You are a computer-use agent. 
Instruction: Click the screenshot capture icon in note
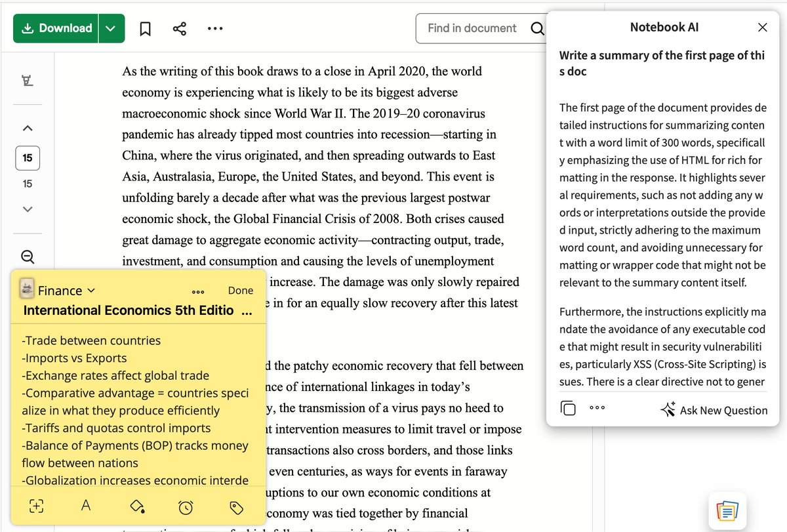[37, 506]
